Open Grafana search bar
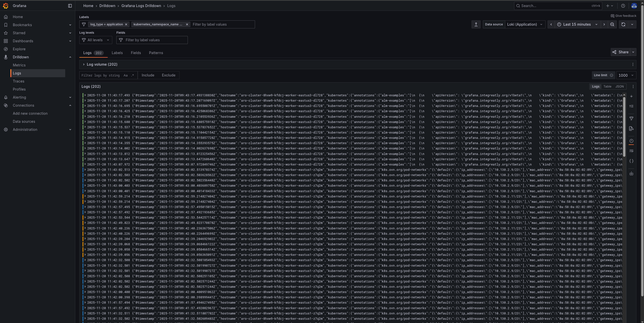This screenshot has height=323, width=644. (558, 6)
